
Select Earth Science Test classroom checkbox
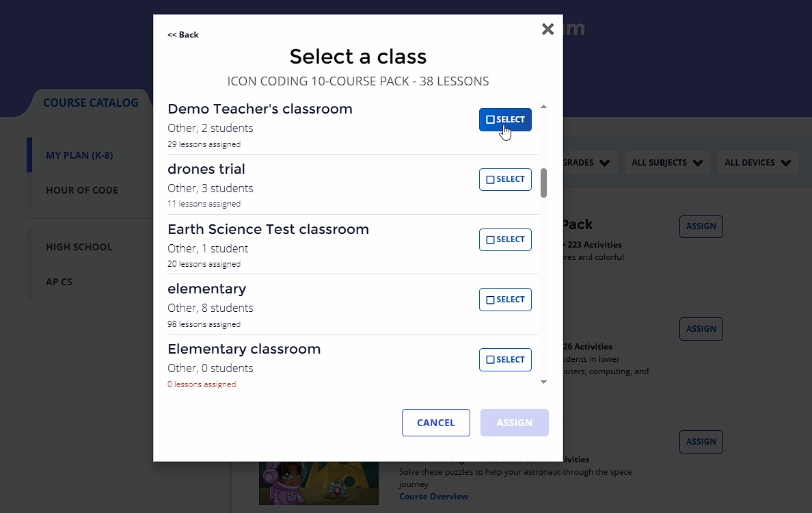pyautogui.click(x=505, y=239)
